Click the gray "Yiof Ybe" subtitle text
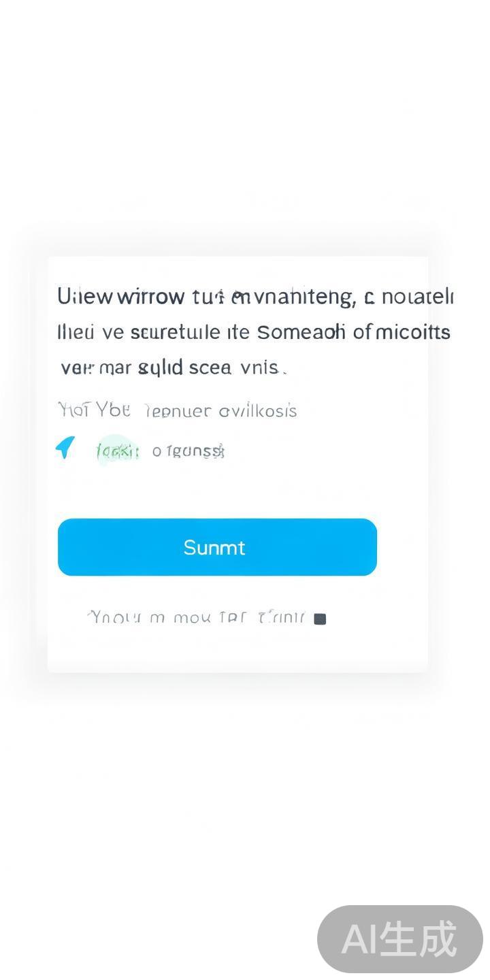The width and height of the screenshot is (490, 980). pyautogui.click(x=94, y=410)
